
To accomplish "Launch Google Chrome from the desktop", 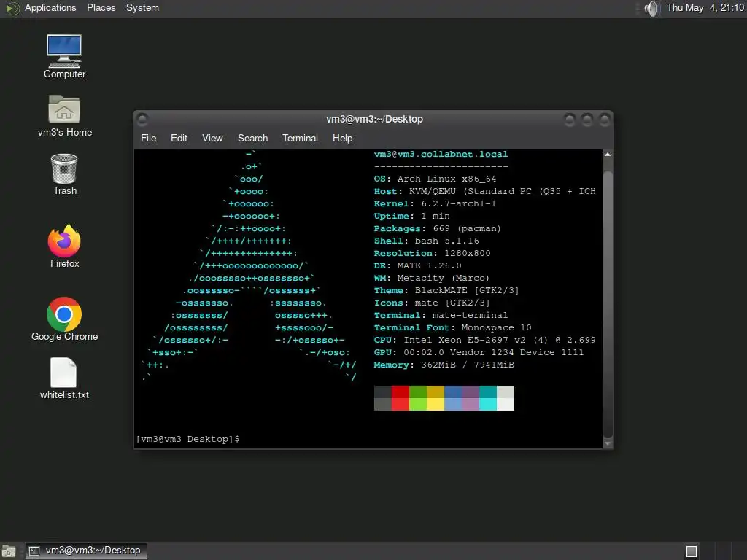I will 64,319.
